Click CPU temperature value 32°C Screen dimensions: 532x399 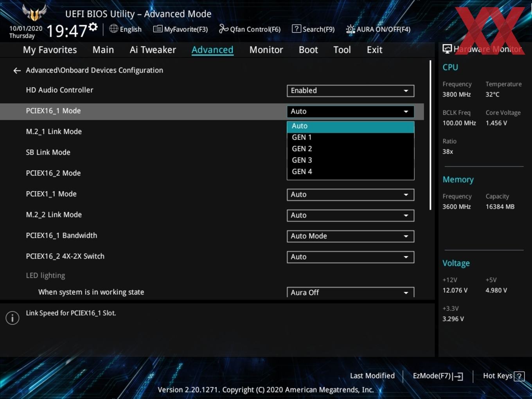click(492, 95)
